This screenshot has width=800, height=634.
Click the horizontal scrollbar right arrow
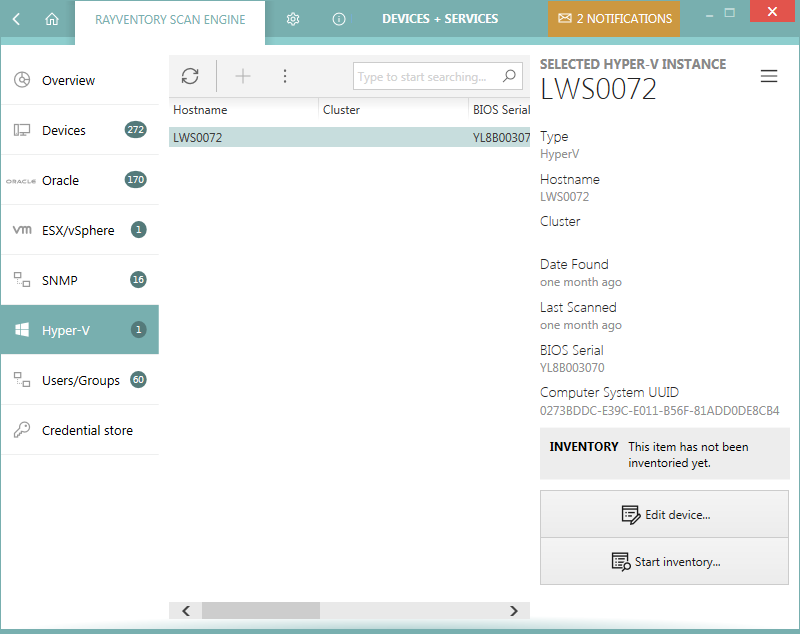coord(513,610)
